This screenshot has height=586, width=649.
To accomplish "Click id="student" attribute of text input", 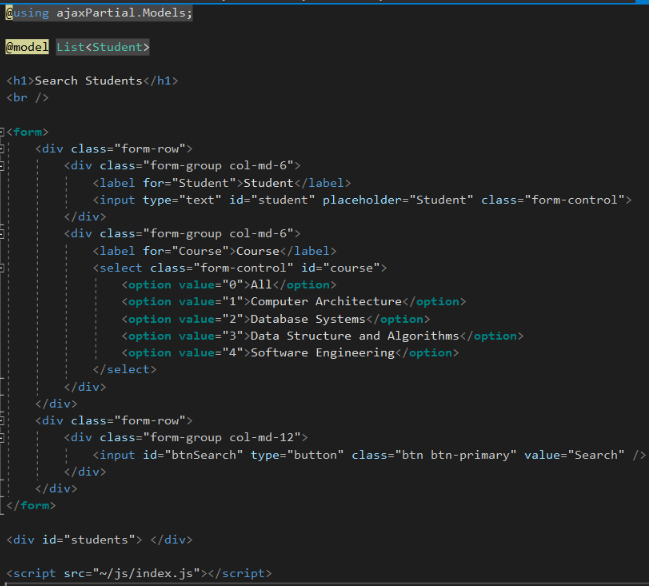I will click(x=272, y=200).
